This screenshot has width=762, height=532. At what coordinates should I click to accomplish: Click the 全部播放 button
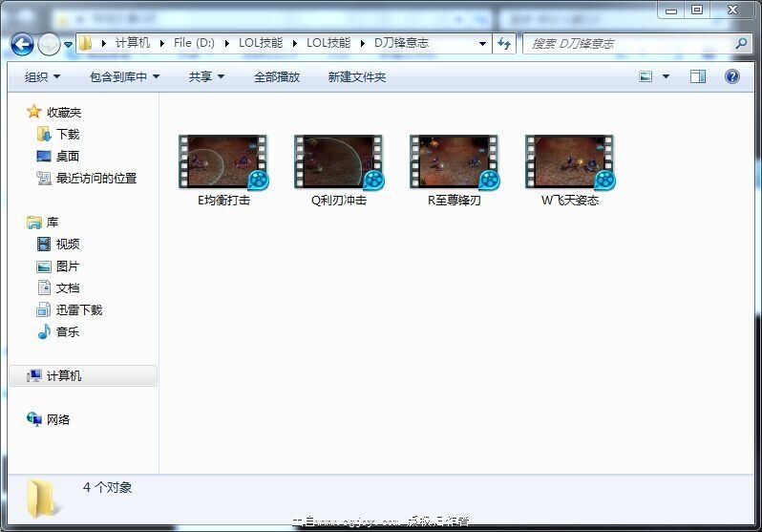tap(276, 77)
